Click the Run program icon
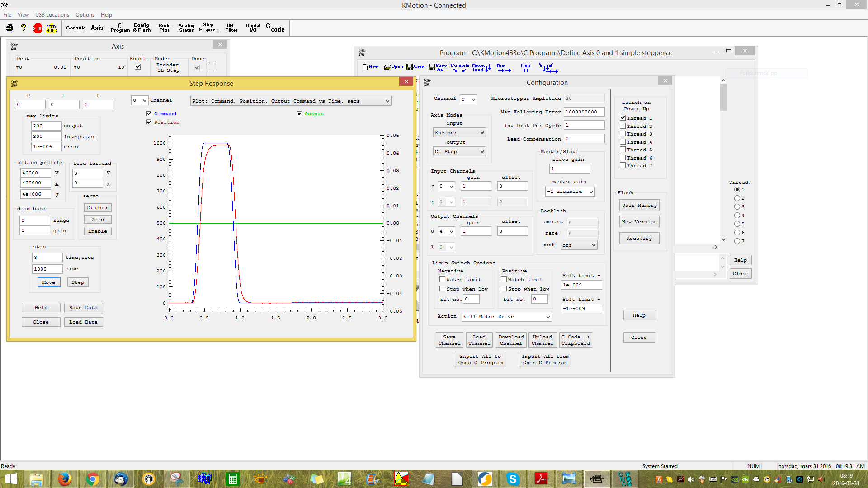 (x=503, y=68)
